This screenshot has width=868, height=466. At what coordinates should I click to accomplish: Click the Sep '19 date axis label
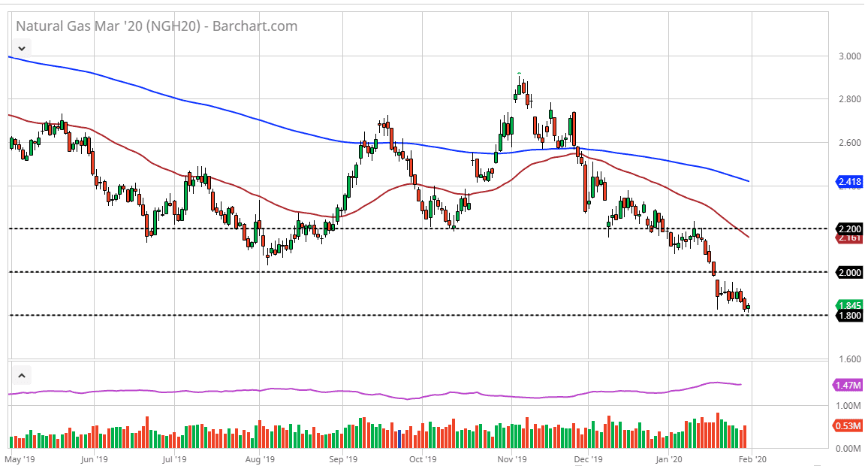[x=342, y=459]
